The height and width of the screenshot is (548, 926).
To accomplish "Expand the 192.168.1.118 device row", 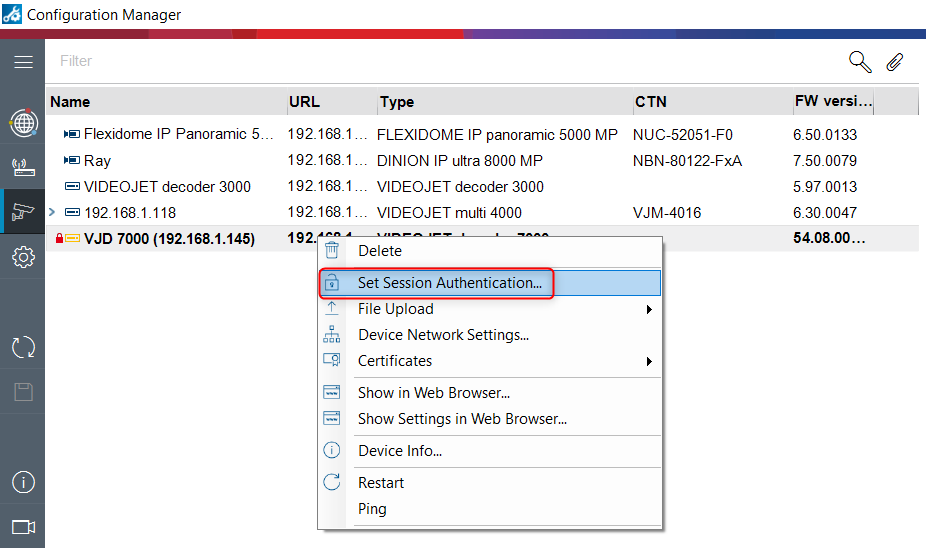I will tap(52, 212).
